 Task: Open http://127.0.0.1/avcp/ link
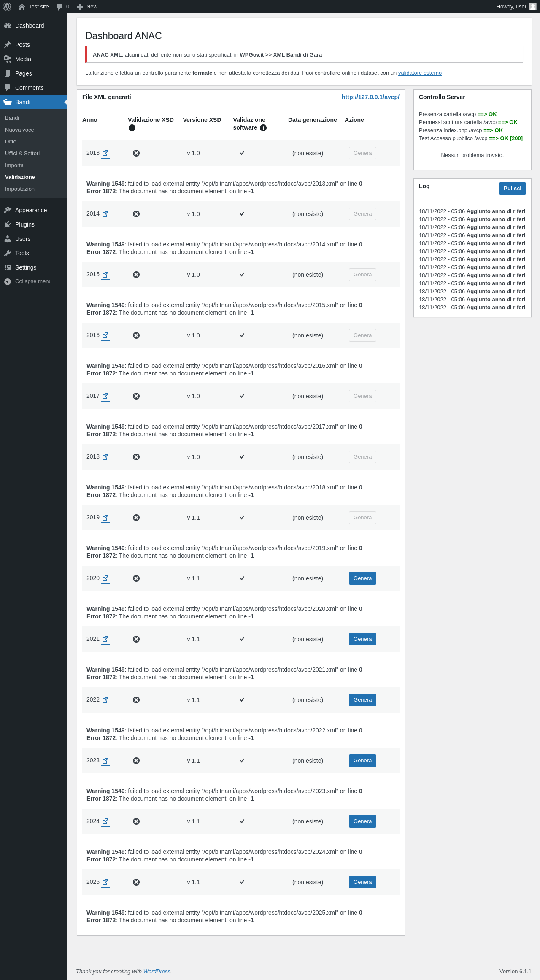click(x=370, y=97)
